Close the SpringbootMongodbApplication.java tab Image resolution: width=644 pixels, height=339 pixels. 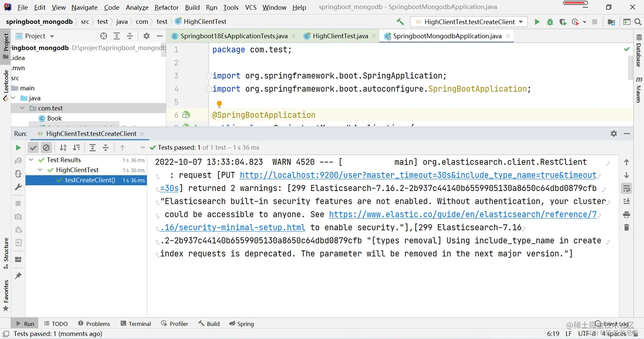pyautogui.click(x=507, y=36)
